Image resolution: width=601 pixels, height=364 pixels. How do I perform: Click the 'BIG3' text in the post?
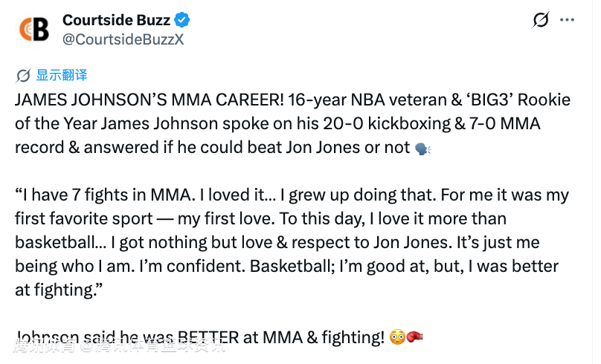pyautogui.click(x=489, y=100)
